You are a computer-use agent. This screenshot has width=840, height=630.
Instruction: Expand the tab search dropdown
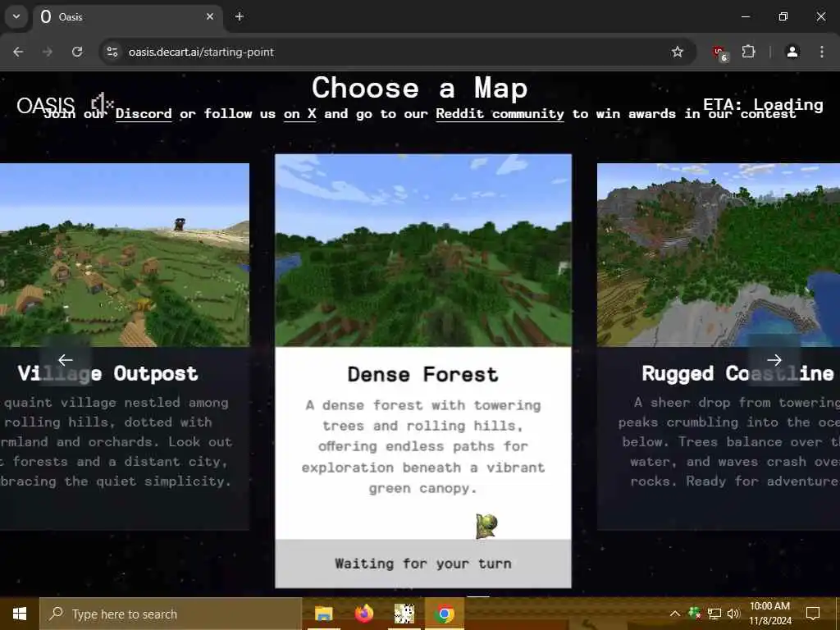pyautogui.click(x=16, y=16)
